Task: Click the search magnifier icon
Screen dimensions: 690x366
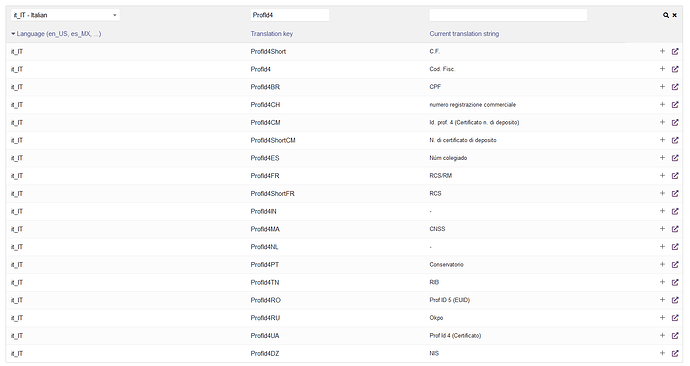Action: 666,15
